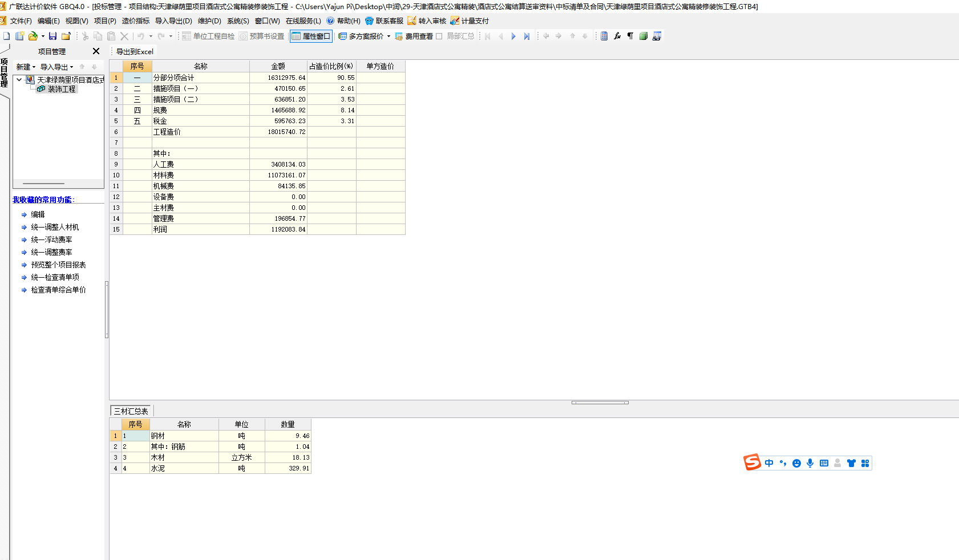Open the Redo history dropdown arrow
The image size is (959, 560).
click(171, 36)
